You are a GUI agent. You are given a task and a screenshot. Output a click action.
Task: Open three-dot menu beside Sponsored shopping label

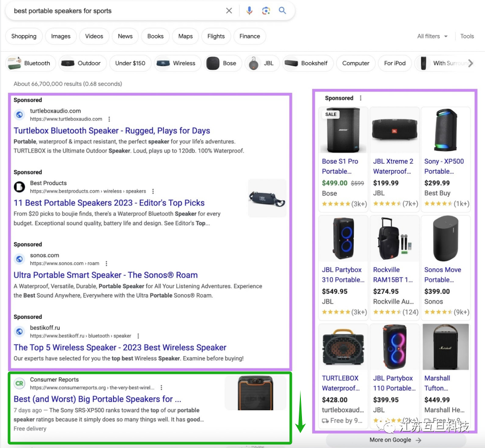point(361,98)
